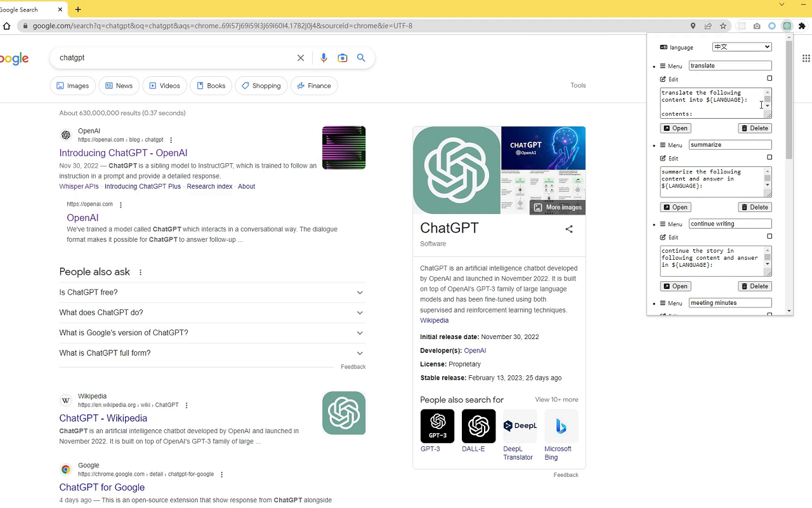The height and width of the screenshot is (508, 812).
Task: Click the down arrow in the translate prompt textarea scrollbar
Action: 768,107
